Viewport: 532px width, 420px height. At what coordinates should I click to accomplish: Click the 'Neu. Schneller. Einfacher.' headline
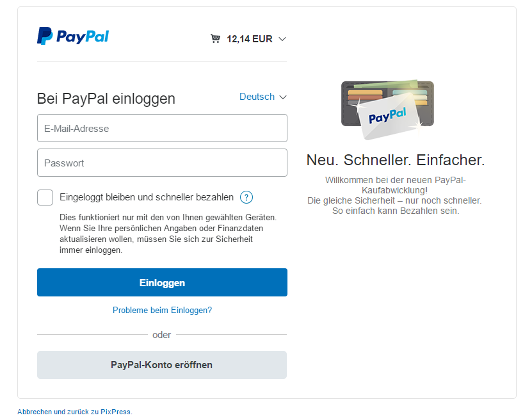click(396, 160)
